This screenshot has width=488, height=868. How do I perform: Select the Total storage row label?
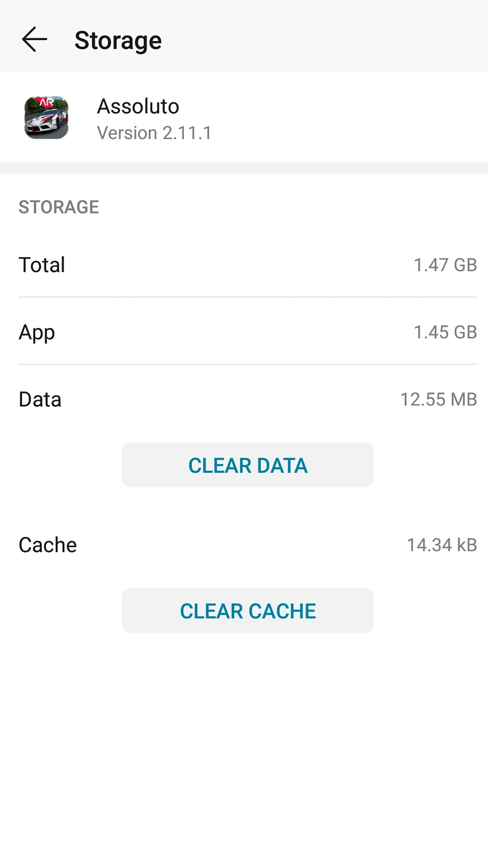(42, 265)
